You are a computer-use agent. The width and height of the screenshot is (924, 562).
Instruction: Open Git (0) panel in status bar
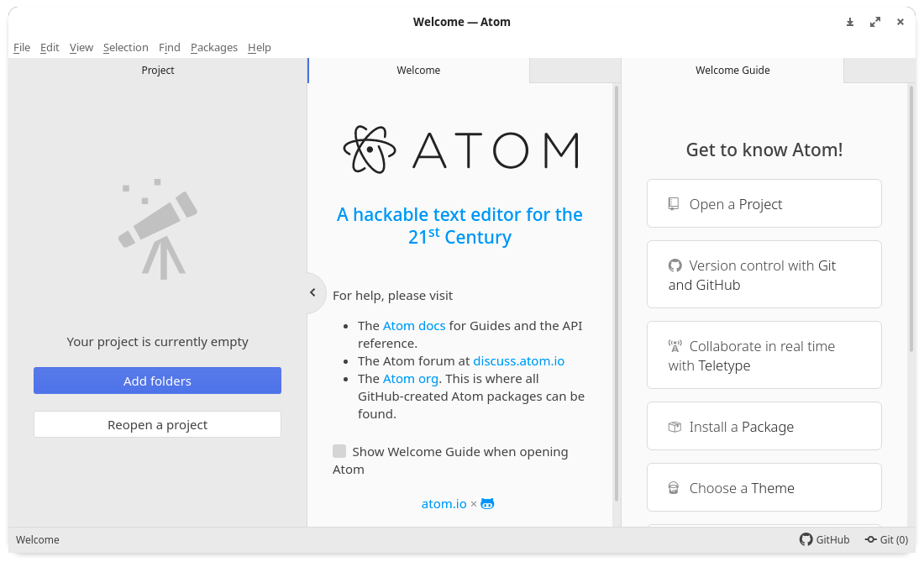tap(886, 539)
